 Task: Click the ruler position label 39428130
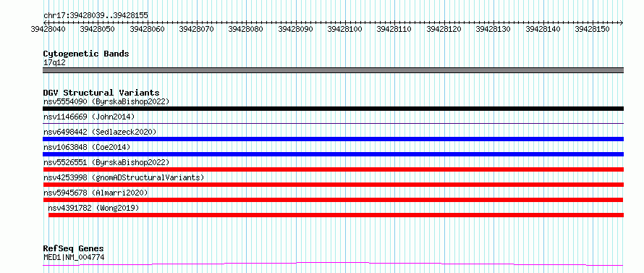click(x=493, y=29)
